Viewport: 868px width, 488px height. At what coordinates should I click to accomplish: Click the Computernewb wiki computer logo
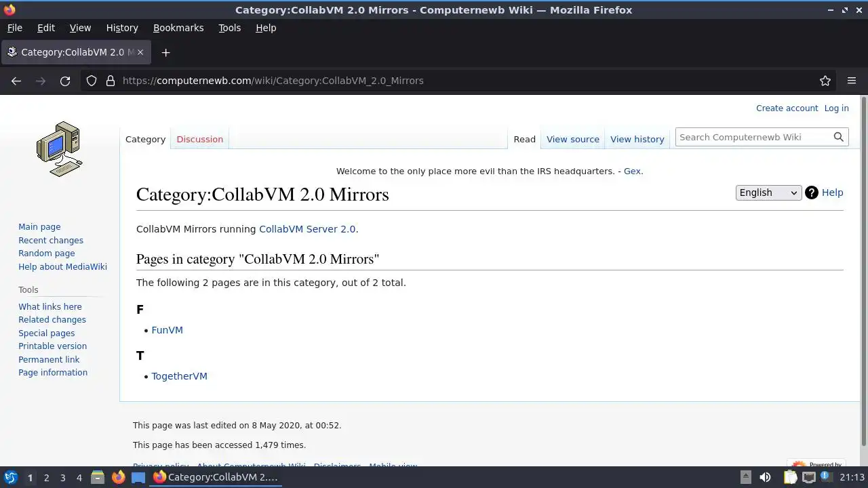[x=60, y=149]
